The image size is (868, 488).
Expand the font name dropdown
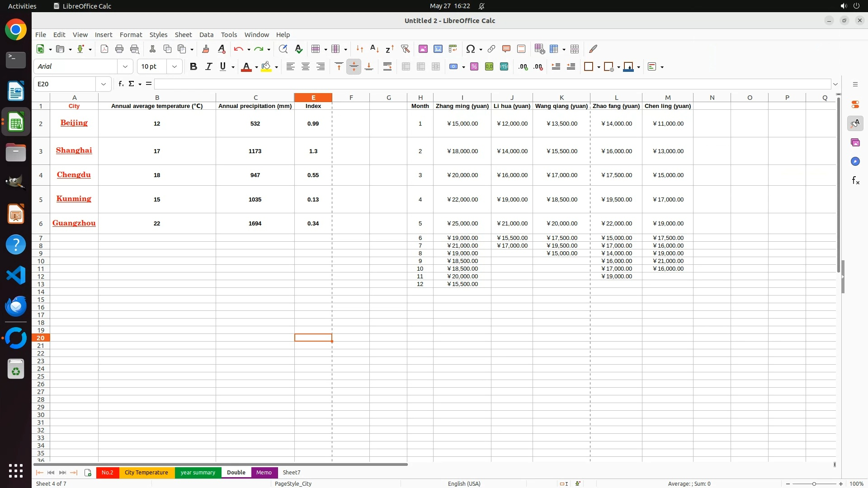125,66
